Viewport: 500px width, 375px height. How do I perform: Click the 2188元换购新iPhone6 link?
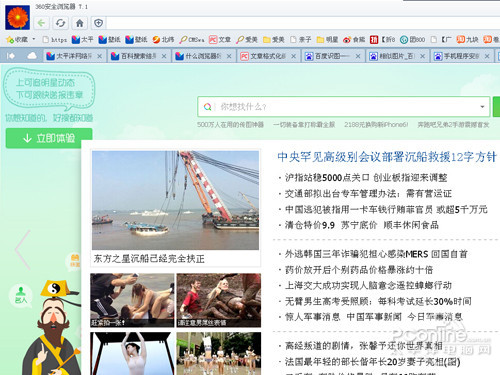coord(376,125)
